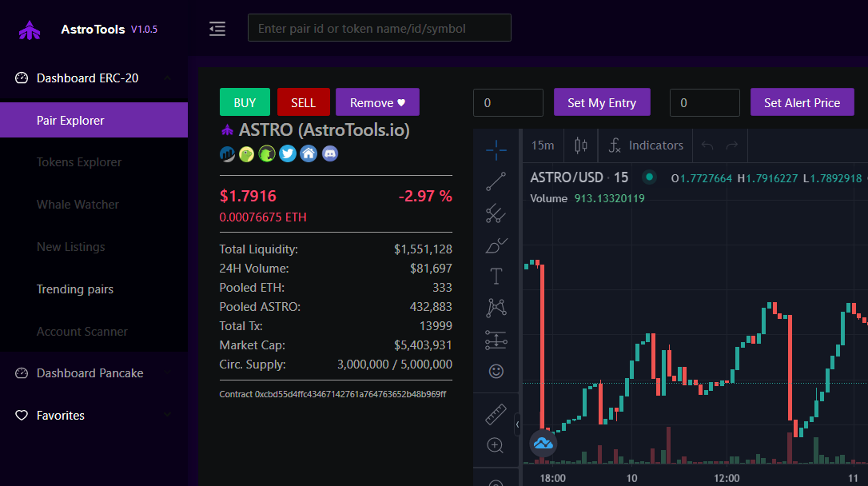The image size is (868, 486).
Task: Collapse the Dashboard ERC-20 section chevron
Action: [167, 78]
